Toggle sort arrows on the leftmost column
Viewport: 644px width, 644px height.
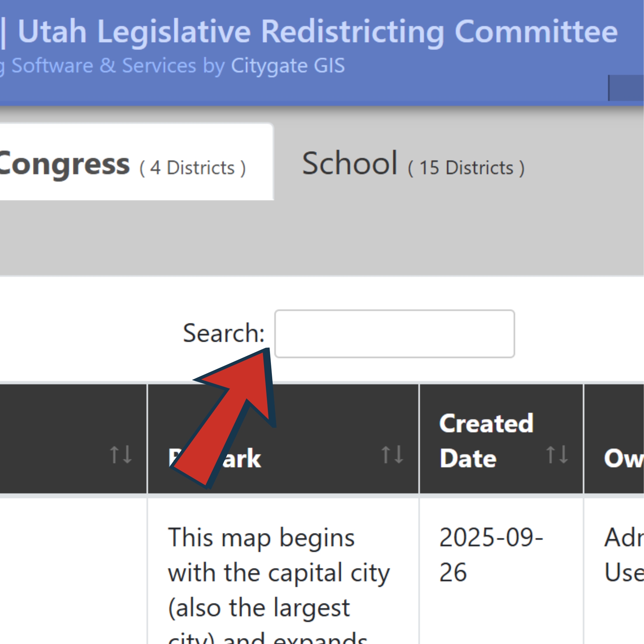coord(121,455)
